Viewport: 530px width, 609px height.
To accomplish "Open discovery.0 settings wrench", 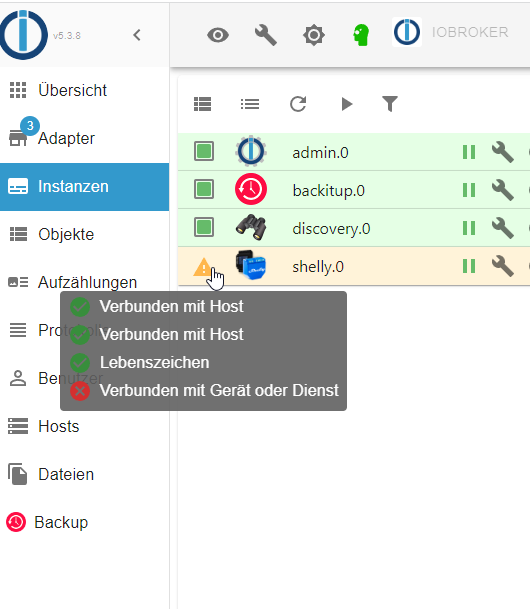I will 503,228.
